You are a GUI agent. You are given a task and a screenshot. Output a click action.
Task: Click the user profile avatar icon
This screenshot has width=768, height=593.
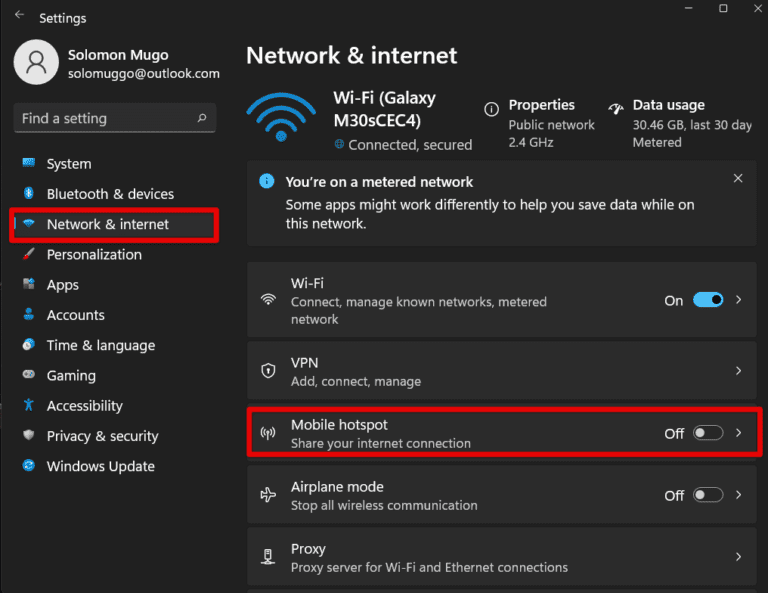(36, 62)
